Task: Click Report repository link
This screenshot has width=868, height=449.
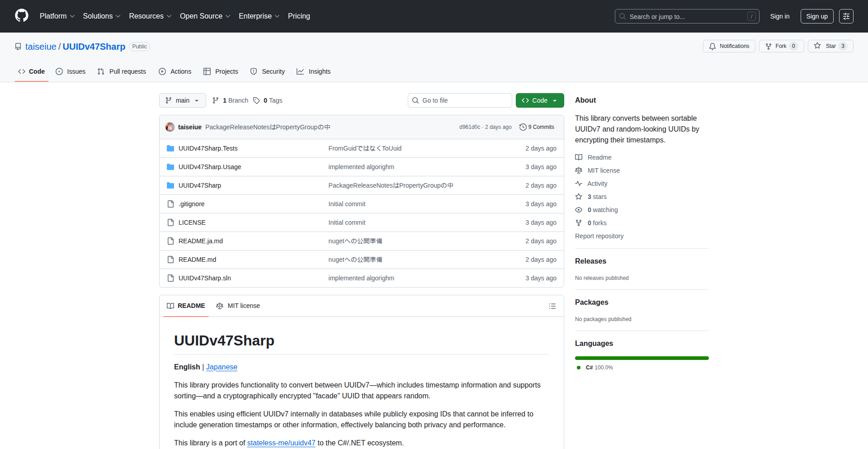Action: 599,236
